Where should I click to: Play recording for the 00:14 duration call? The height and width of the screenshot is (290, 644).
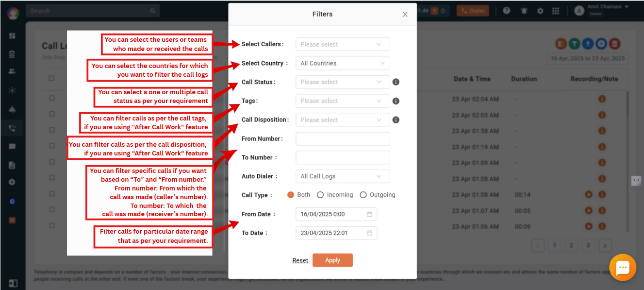click(588, 195)
